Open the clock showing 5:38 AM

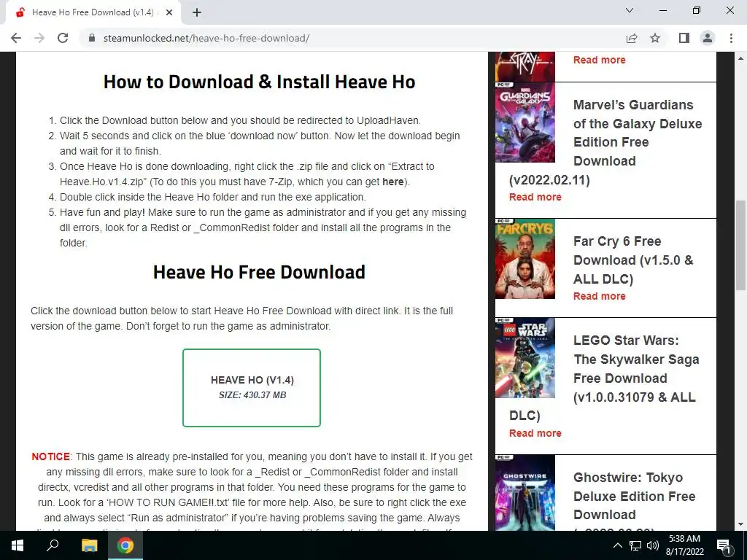pos(684,545)
